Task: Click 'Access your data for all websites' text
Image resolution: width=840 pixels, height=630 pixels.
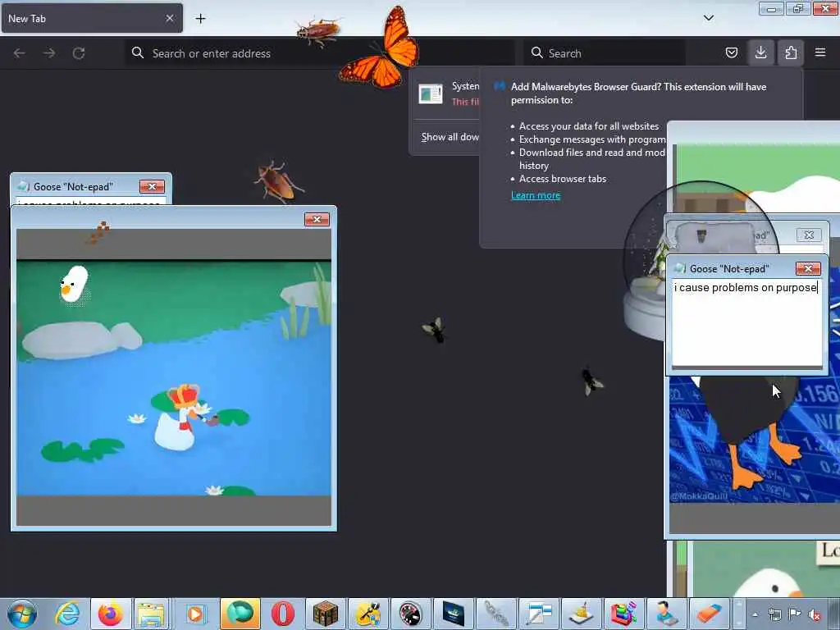Action: (589, 126)
